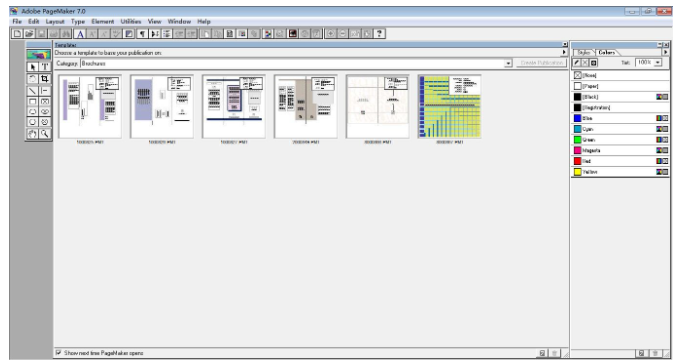The image size is (680, 364).
Task: Click the Open folder toolbar icon
Action: (29, 33)
